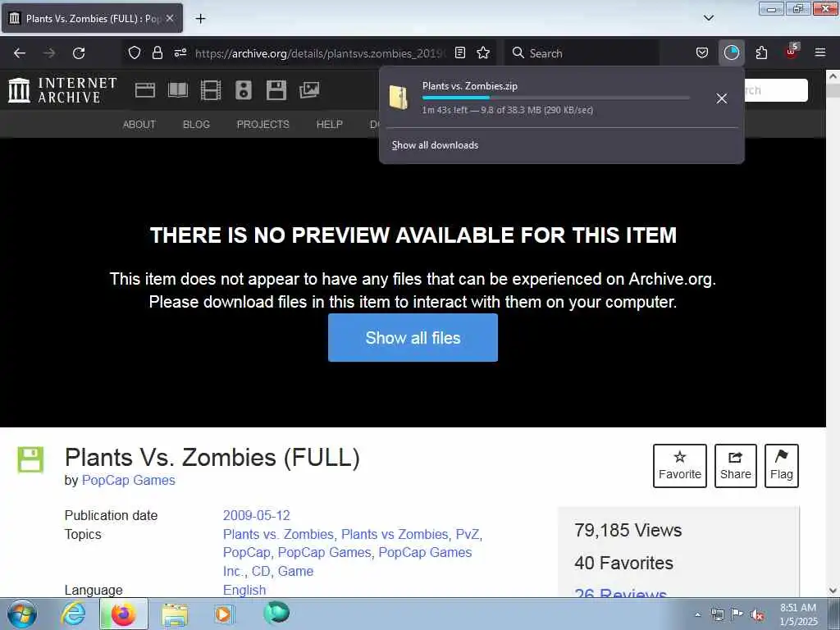Click the page vertical scrollbar down arrow

(833, 591)
